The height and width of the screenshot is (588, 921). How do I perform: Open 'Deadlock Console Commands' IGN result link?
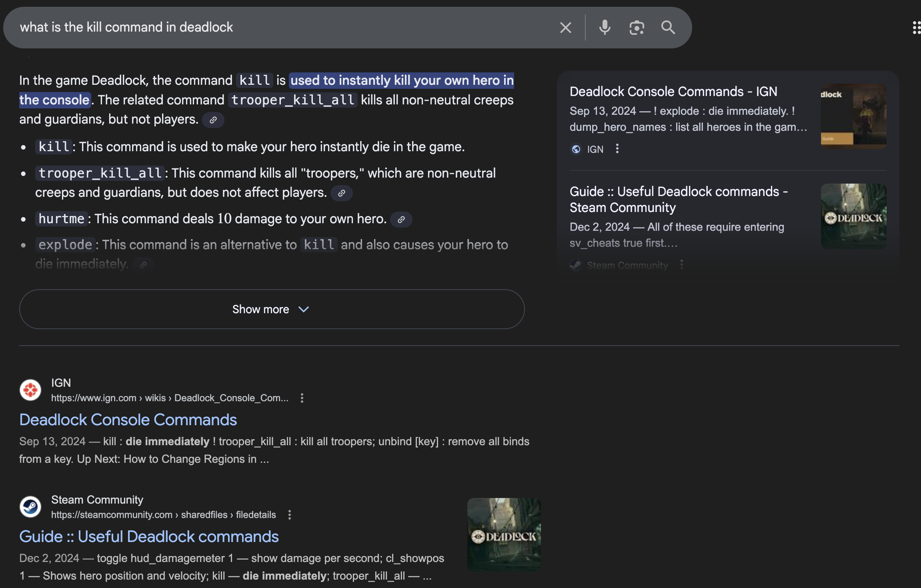pyautogui.click(x=128, y=420)
